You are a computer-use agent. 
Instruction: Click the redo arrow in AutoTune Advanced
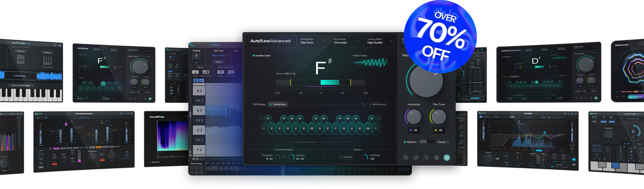tap(416, 158)
